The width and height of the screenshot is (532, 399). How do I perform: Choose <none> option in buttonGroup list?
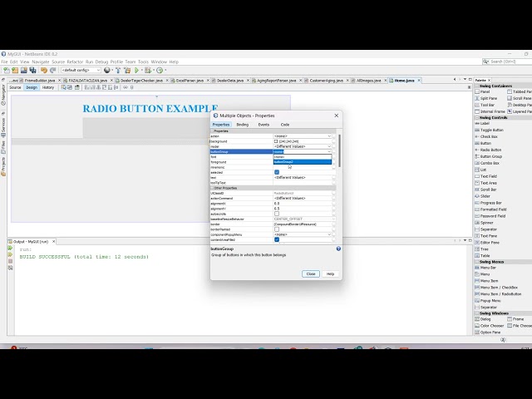tap(303, 157)
